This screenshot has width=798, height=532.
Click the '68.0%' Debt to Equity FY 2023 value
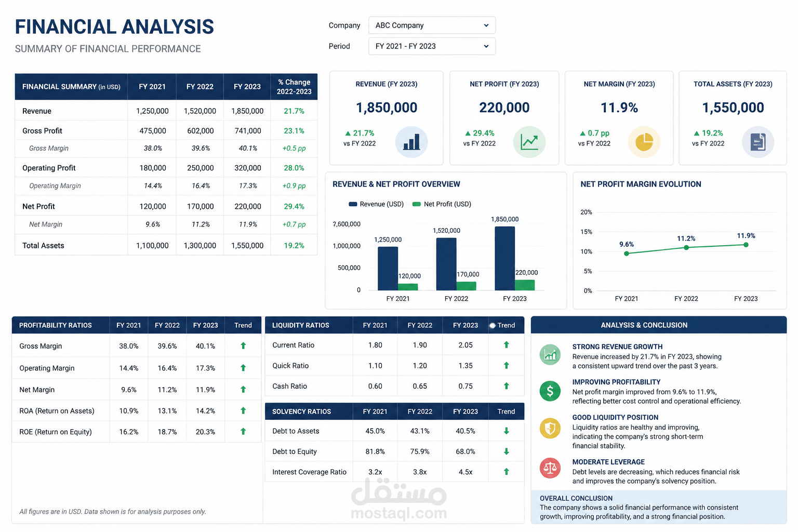465,451
